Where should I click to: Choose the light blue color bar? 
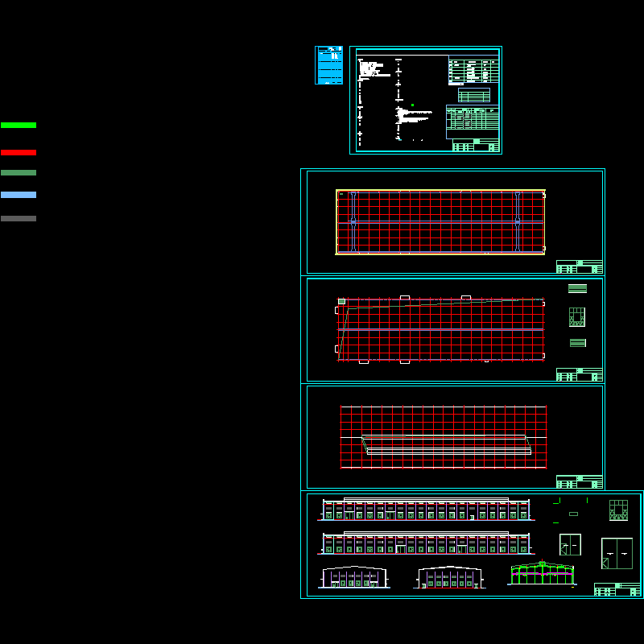[x=19, y=195]
